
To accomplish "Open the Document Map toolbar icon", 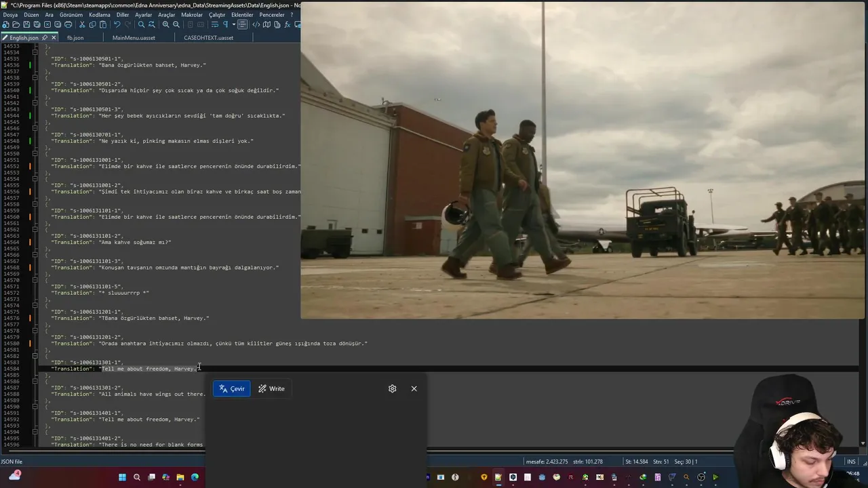I will point(267,24).
